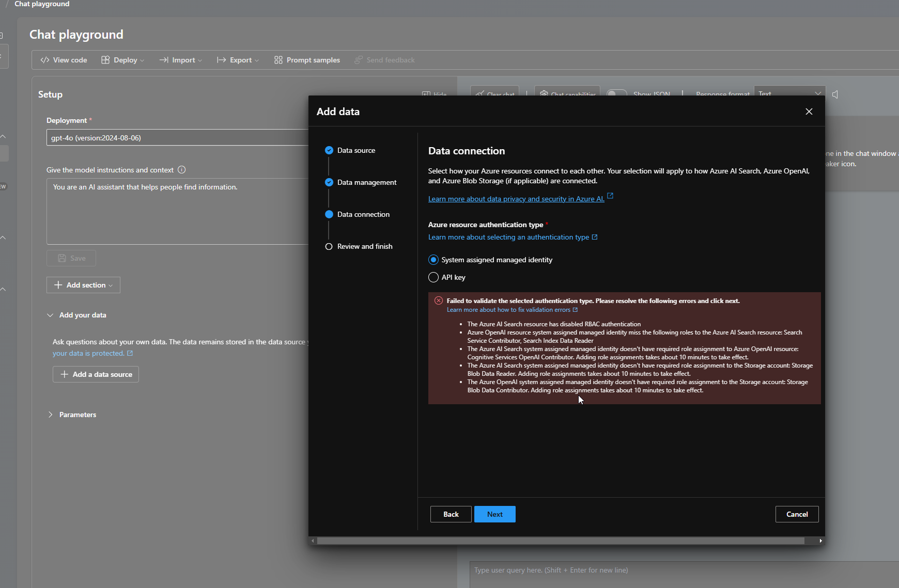Viewport: 899px width, 588px height.
Task: Open the Response format dropdown
Action: click(x=789, y=93)
